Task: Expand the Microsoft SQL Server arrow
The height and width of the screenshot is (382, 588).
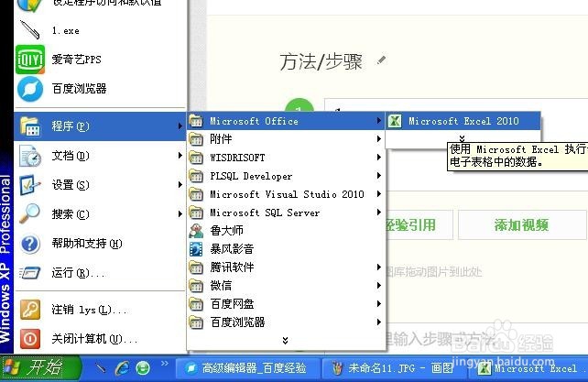Action: [379, 213]
